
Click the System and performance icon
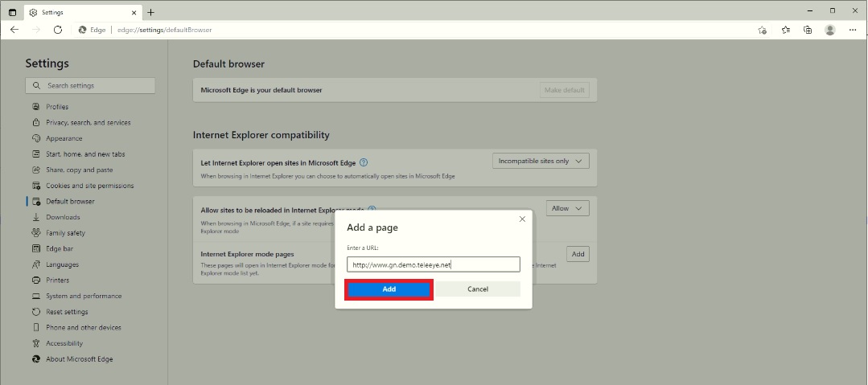[36, 296]
